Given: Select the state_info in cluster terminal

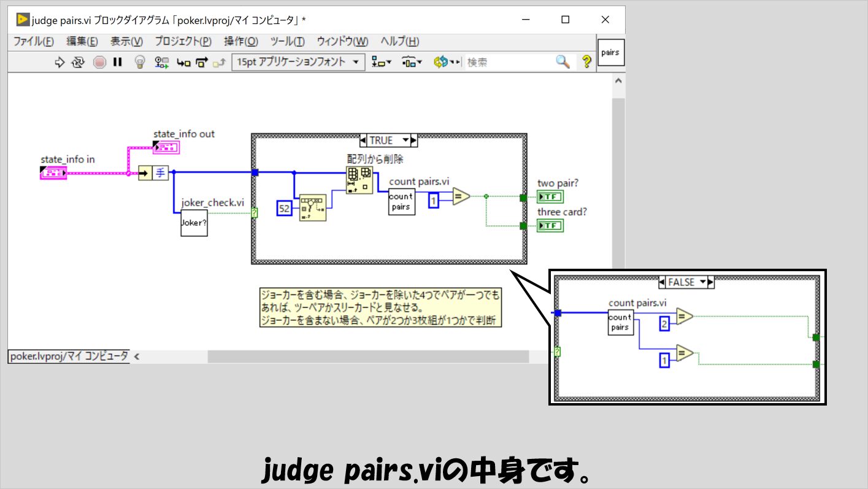Looking at the screenshot, I should (53, 173).
